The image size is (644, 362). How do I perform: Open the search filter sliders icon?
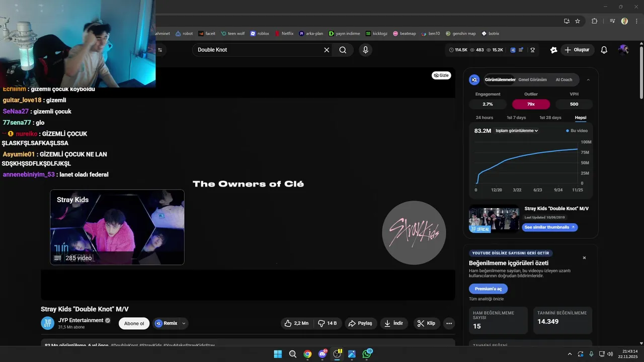(x=160, y=50)
